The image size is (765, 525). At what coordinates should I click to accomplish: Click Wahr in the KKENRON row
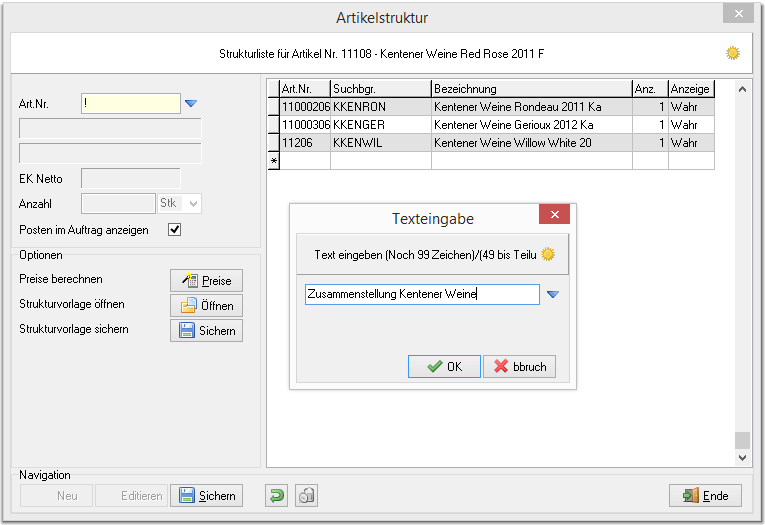(x=691, y=107)
